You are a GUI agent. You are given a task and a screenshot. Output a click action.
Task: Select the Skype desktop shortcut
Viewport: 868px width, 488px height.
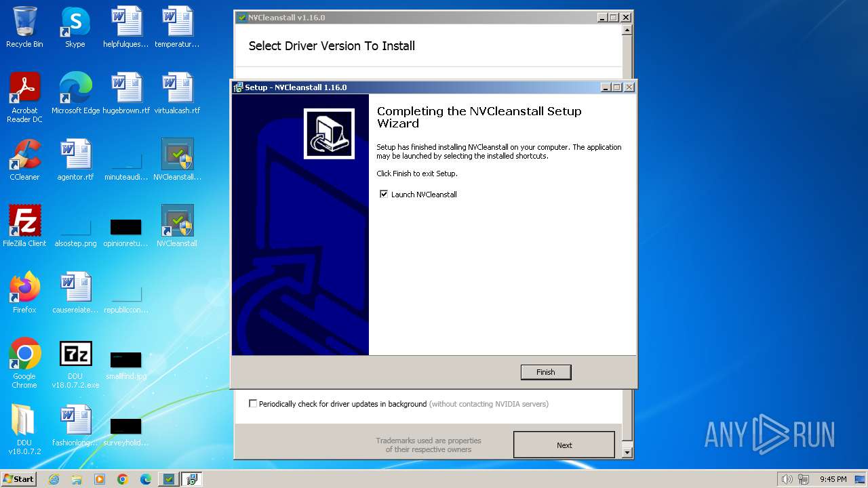75,27
